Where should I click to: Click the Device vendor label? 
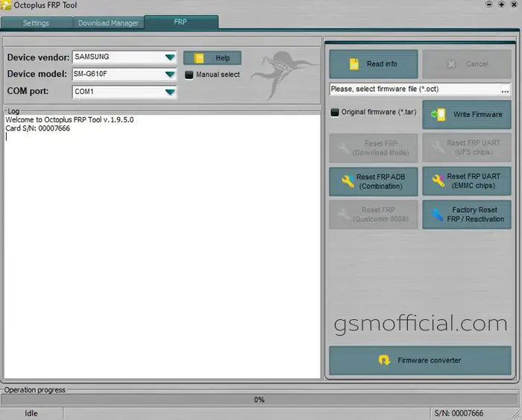[x=38, y=57]
